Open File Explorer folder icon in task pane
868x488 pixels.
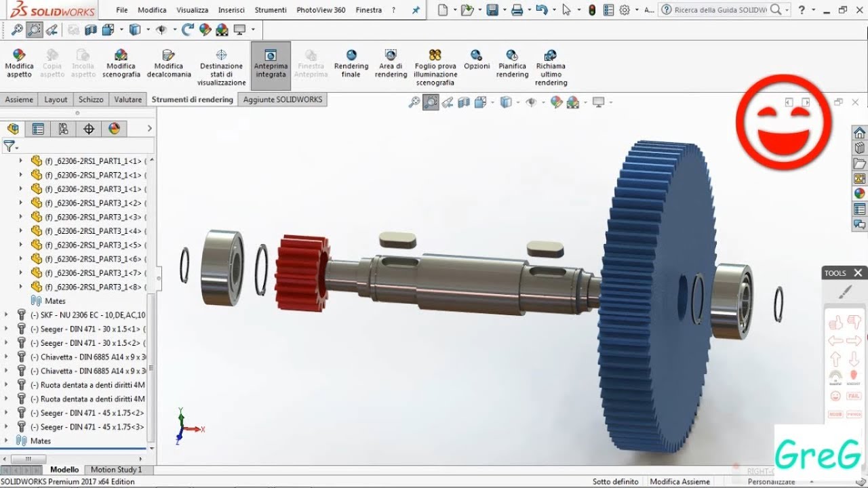click(x=860, y=163)
